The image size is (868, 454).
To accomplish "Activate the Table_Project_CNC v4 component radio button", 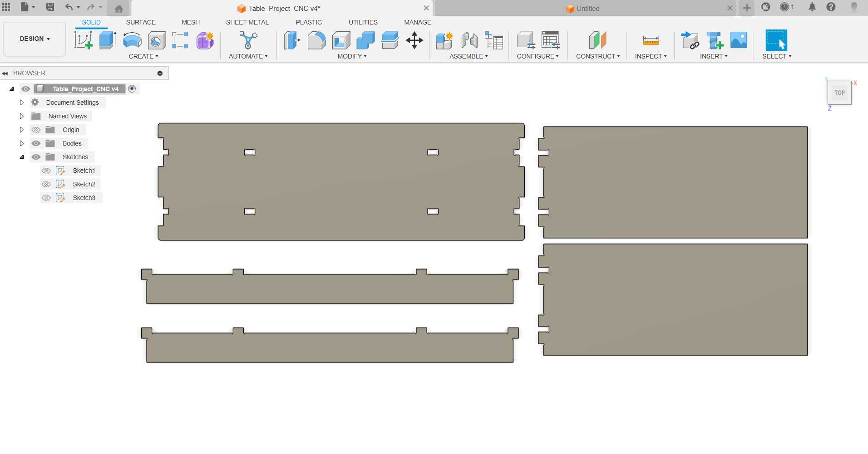I will point(132,89).
